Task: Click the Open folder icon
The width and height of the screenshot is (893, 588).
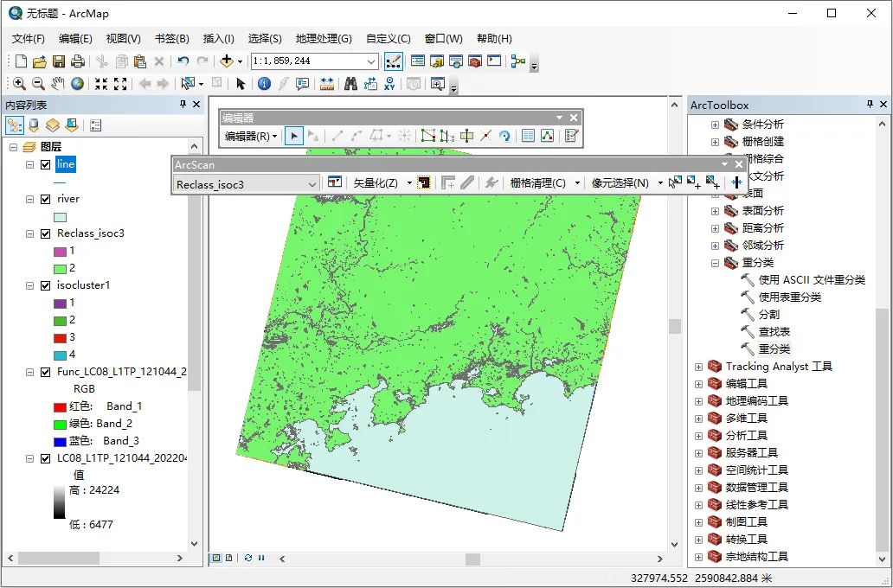Action: pyautogui.click(x=39, y=61)
